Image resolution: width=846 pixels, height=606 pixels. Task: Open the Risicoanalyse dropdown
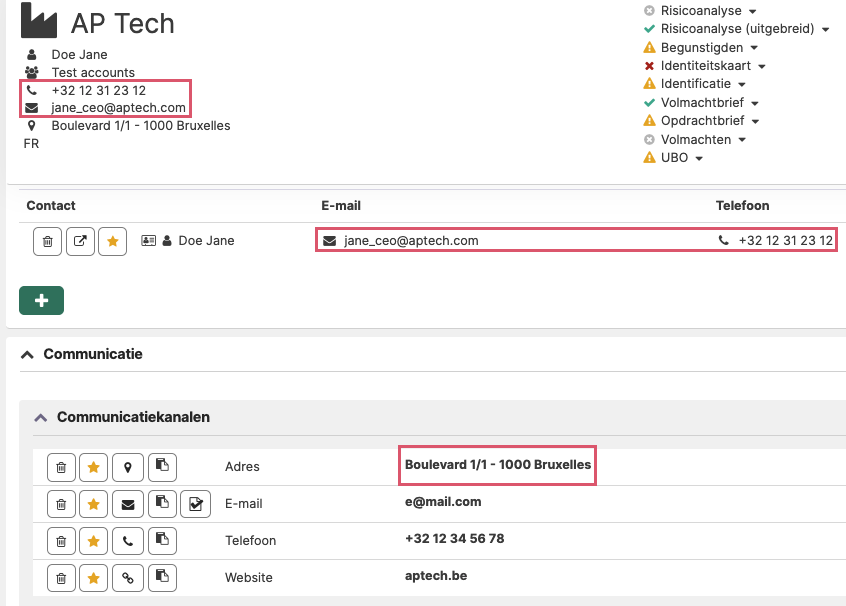tap(752, 11)
